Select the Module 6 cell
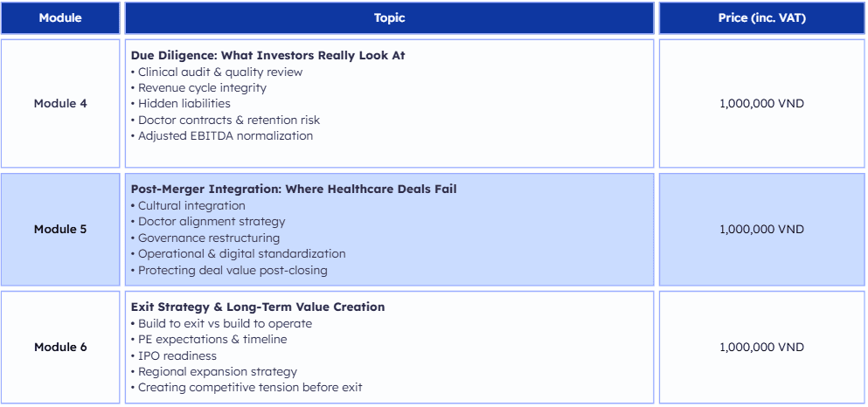Image resolution: width=868 pixels, height=407 pixels. (60, 347)
